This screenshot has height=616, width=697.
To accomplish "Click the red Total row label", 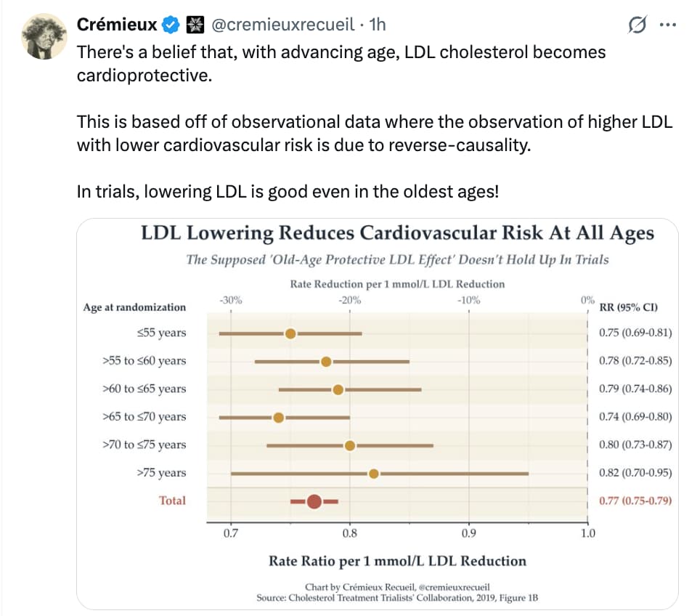I will pos(172,500).
